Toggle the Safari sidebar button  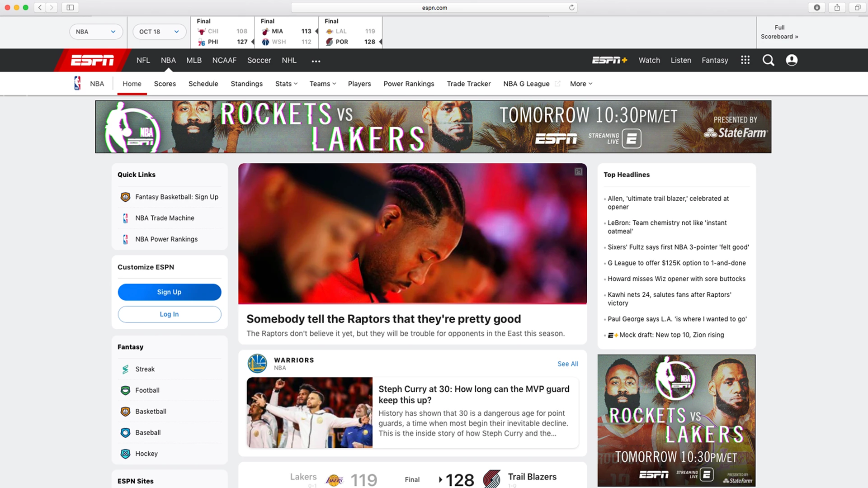pos(70,7)
